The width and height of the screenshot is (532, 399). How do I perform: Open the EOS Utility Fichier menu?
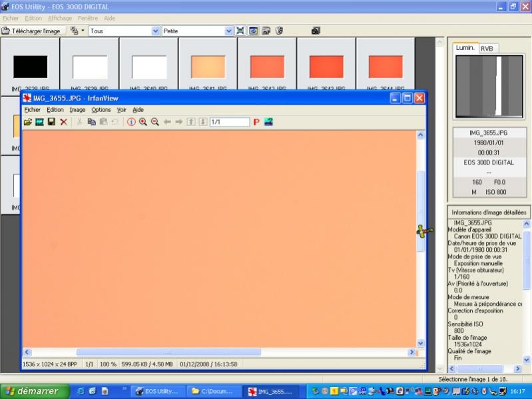coord(11,19)
